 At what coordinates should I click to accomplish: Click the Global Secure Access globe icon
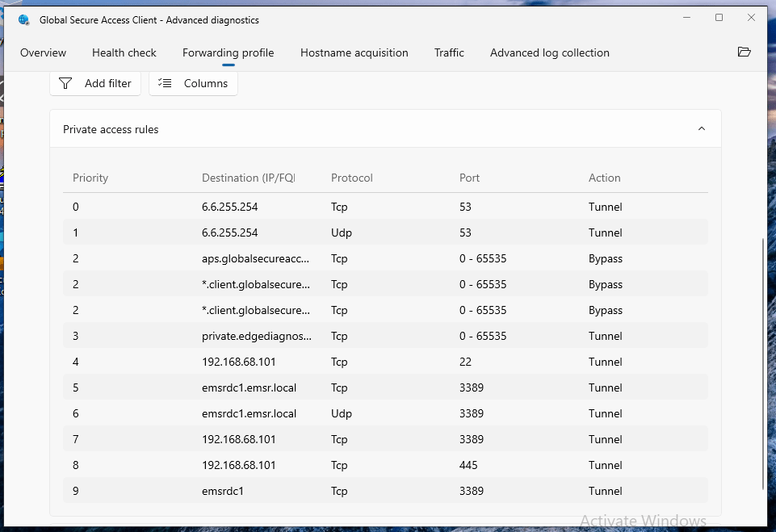point(23,19)
